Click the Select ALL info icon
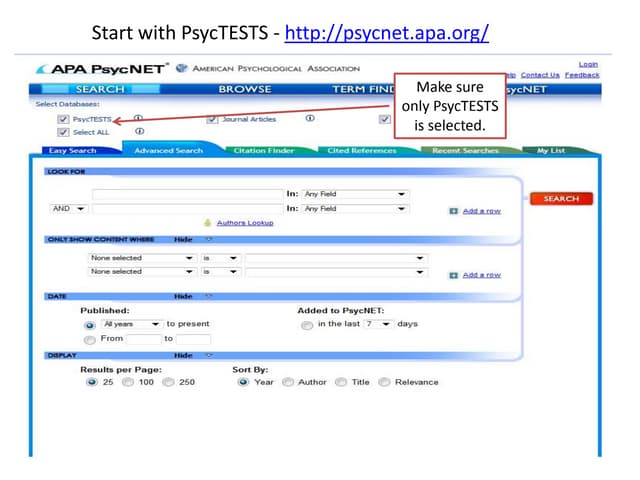This screenshot has height=480, width=640. (139, 131)
